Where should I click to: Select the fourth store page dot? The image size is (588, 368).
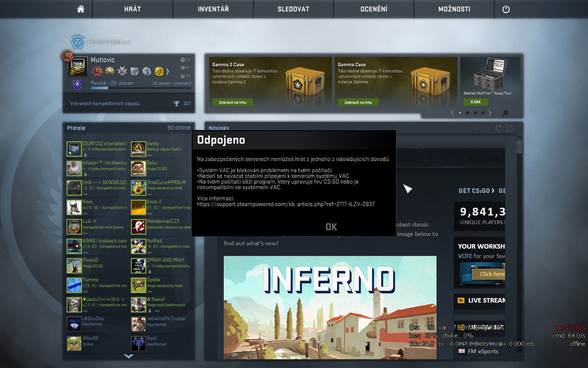coord(483,113)
